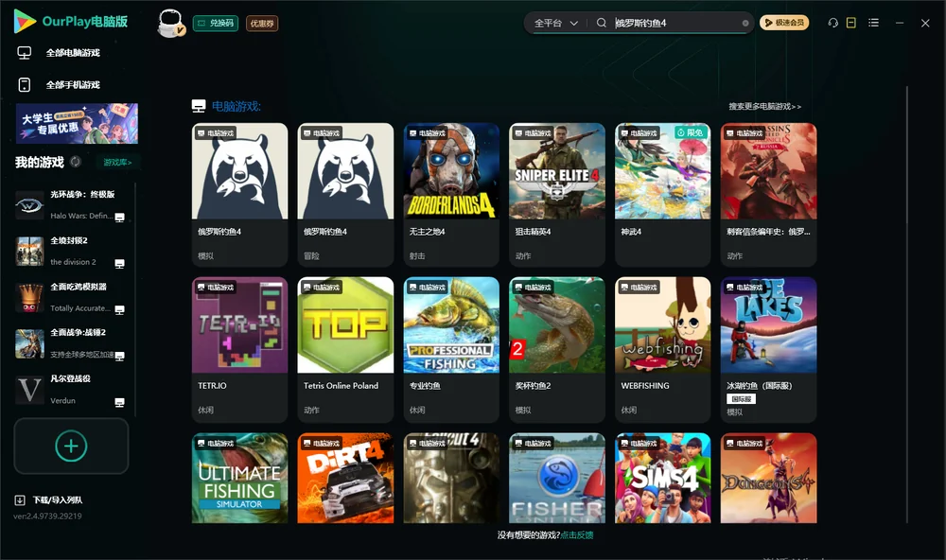Open the 无主之地4 Borderlands game card
Viewport: 946px width, 560px height.
pyautogui.click(x=451, y=195)
